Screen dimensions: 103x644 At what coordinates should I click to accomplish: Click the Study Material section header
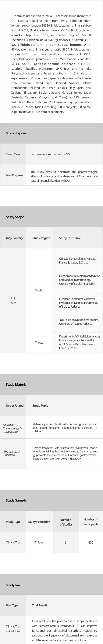coord(16,384)
